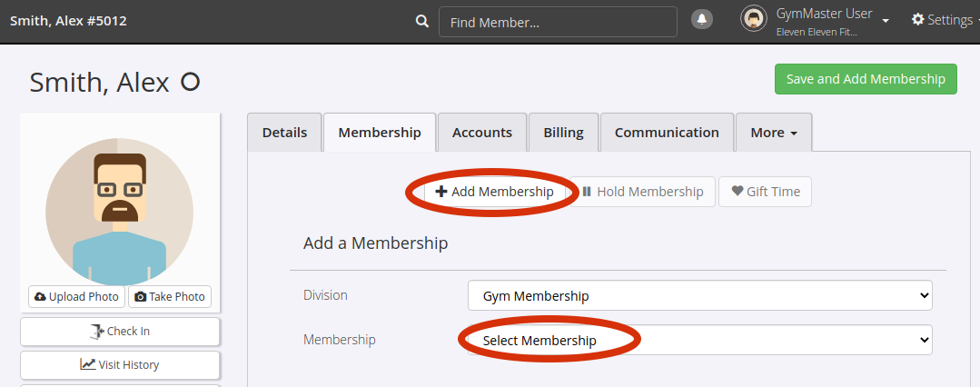Screen dimensions: 980x387
Task: Click Save and Add Membership button
Action: point(866,79)
